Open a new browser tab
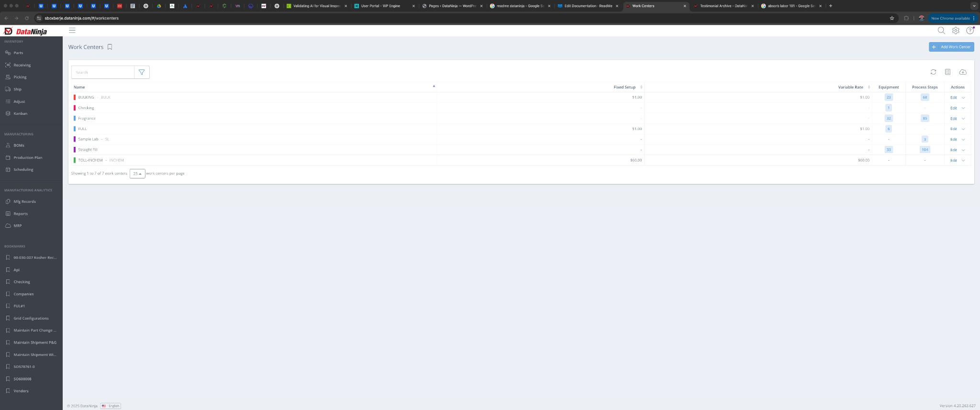980x410 pixels. [831, 6]
